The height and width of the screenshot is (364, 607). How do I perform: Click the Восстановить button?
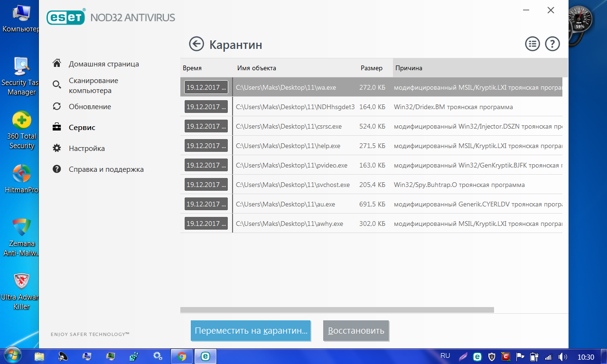pyautogui.click(x=356, y=331)
